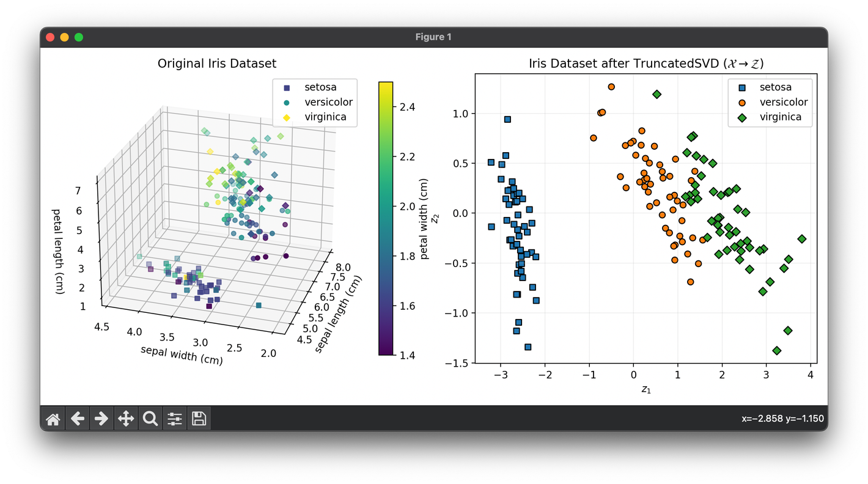868x484 pixels.
Task: Click the 'Figure 1' window title
Action: click(x=433, y=37)
